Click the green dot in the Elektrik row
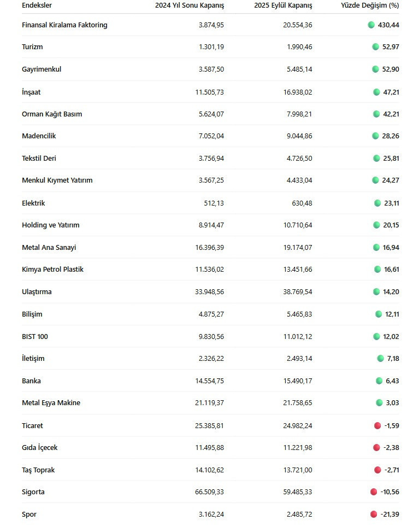 pyautogui.click(x=377, y=203)
